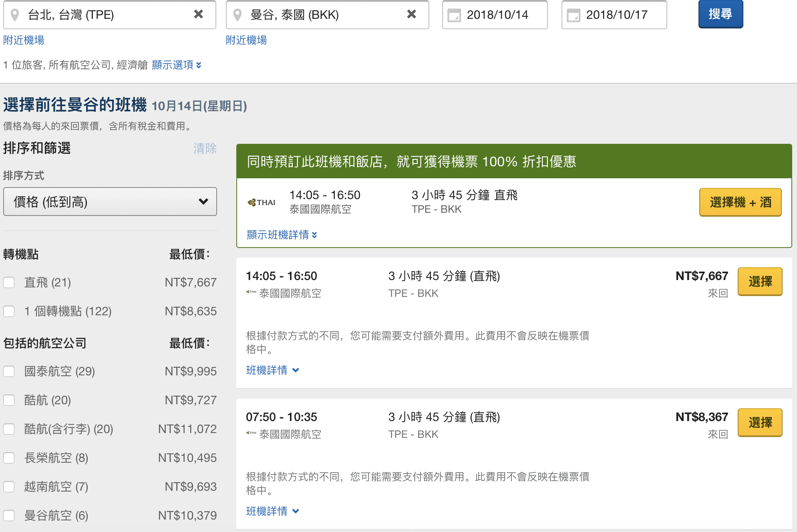Screen dimensions: 797x532
Task: Check the 直飛 (21) filter checkbox
Action: pyautogui.click(x=9, y=282)
